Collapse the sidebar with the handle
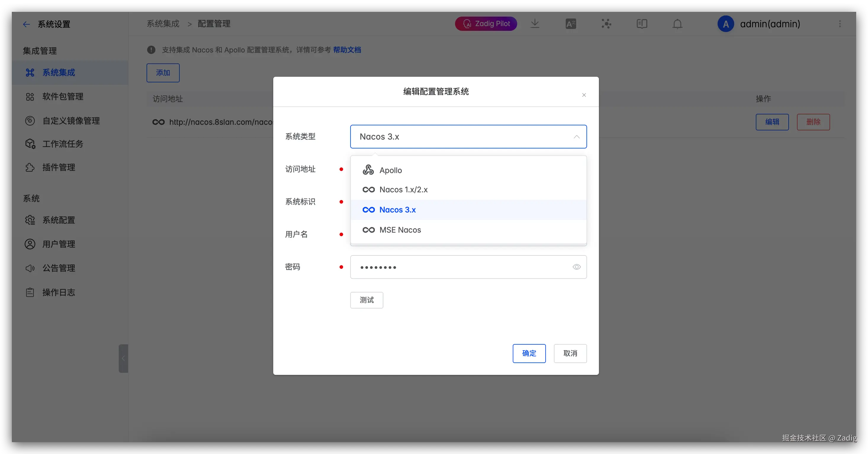 click(123, 358)
